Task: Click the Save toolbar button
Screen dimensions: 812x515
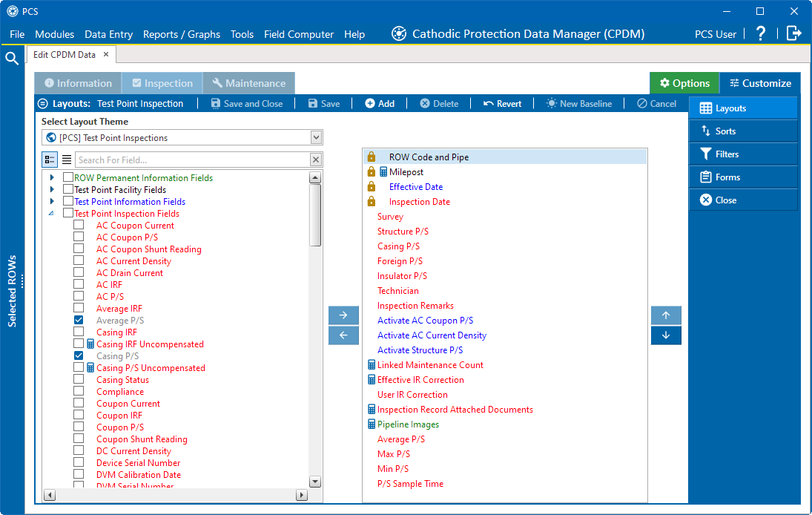Action: pos(323,104)
